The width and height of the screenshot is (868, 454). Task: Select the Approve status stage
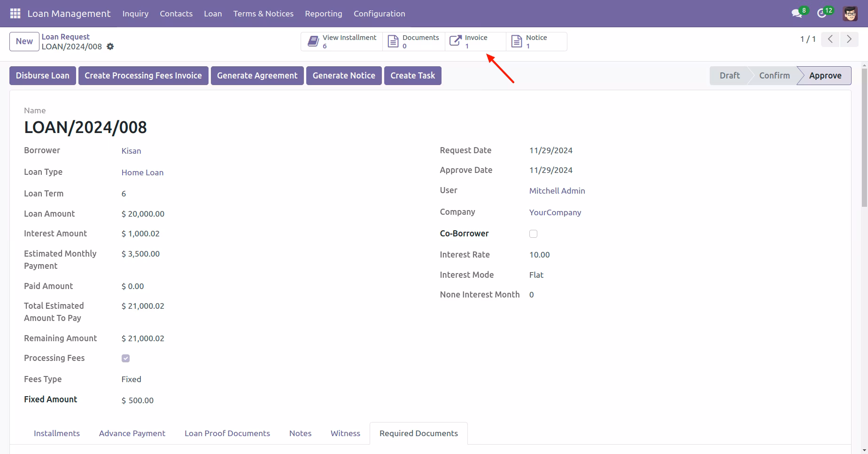(825, 76)
